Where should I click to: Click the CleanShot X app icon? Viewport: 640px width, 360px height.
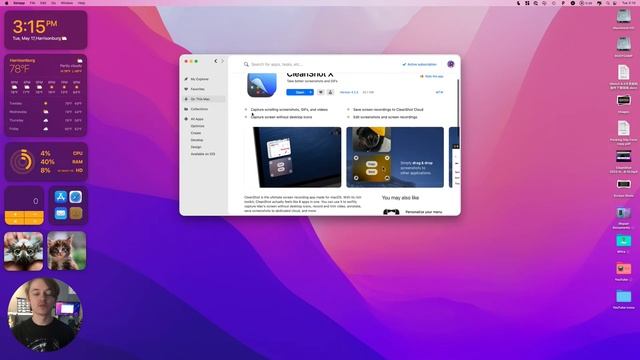click(x=262, y=85)
